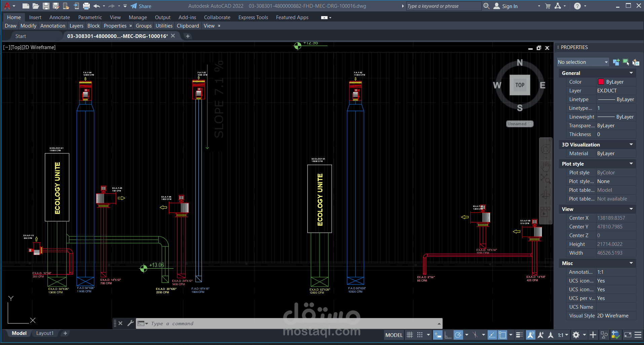
Task: Close the command line with its X icon
Action: (x=120, y=323)
